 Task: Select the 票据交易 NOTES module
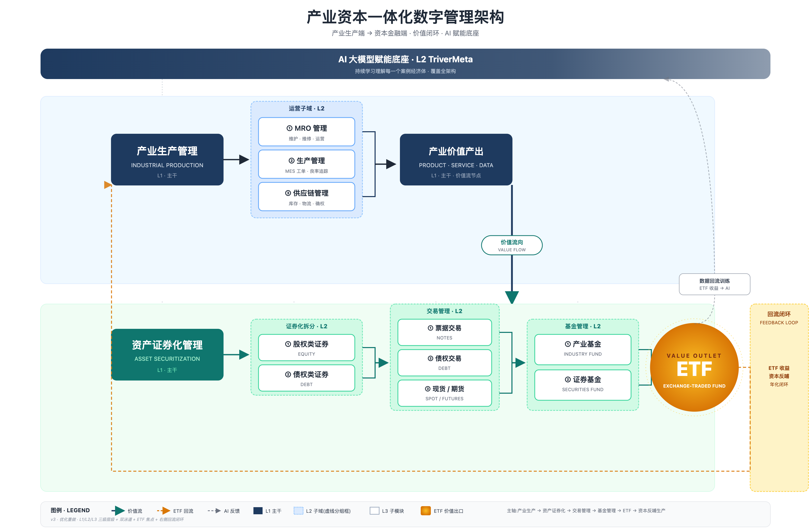pos(444,332)
